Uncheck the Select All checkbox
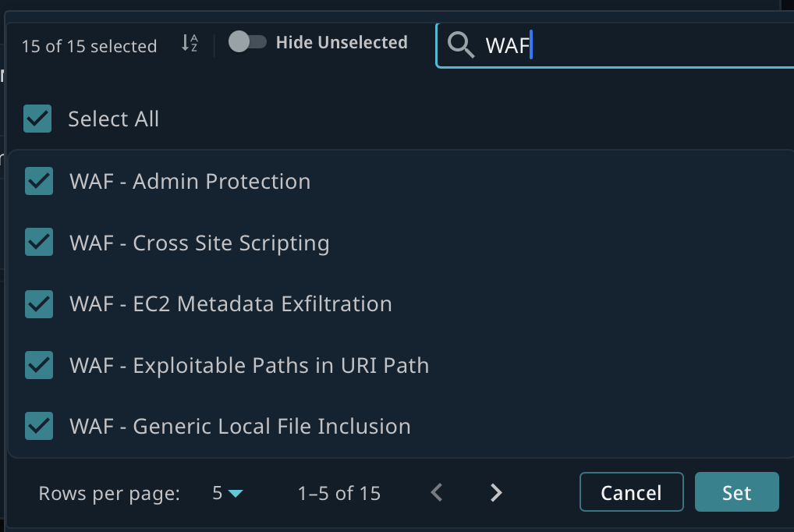The width and height of the screenshot is (794, 532). [37, 119]
